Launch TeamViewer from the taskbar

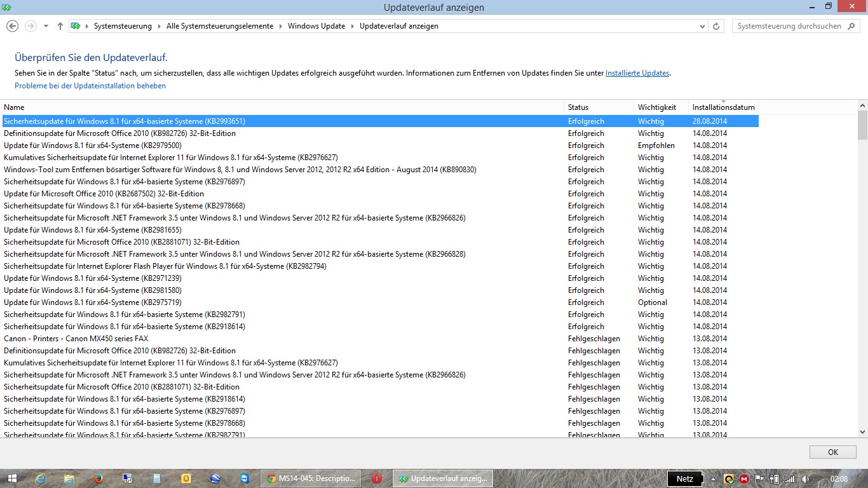pos(245,478)
